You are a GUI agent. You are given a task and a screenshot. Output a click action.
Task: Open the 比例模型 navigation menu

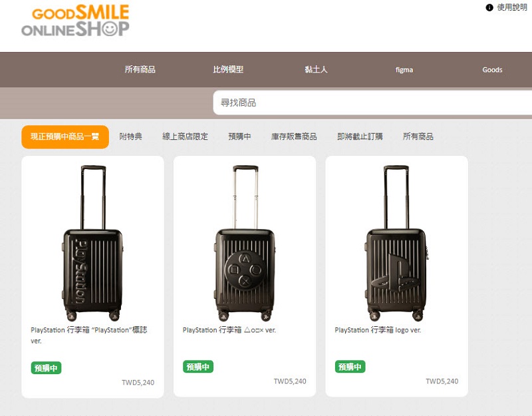click(228, 70)
